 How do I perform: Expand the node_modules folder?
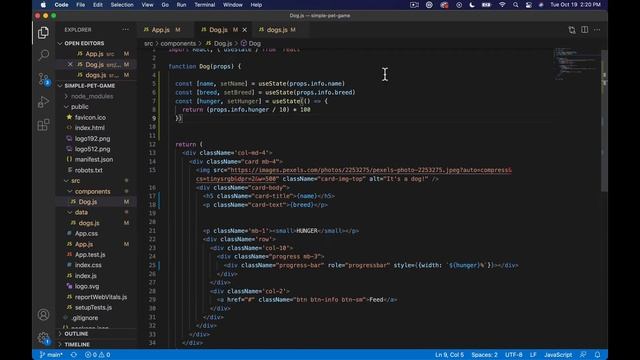click(92, 96)
